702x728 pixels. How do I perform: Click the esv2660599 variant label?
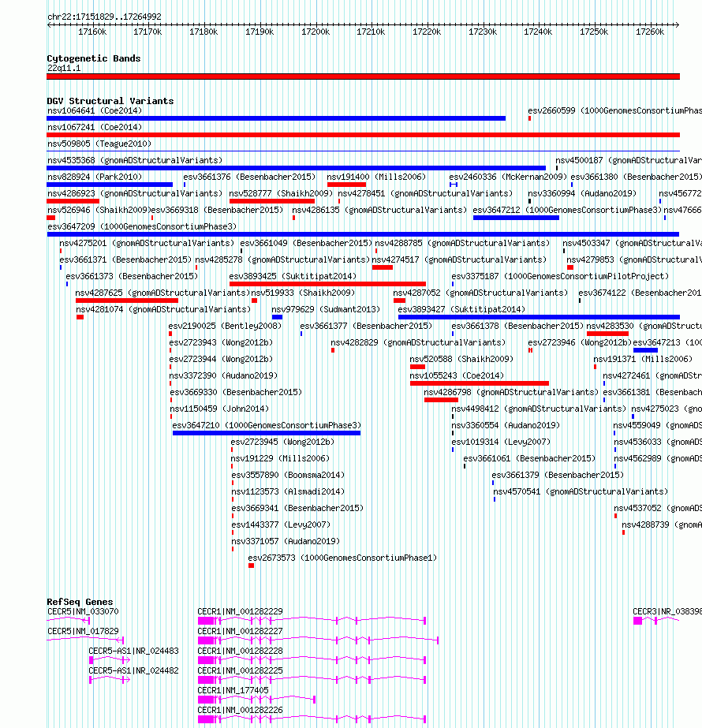click(614, 110)
